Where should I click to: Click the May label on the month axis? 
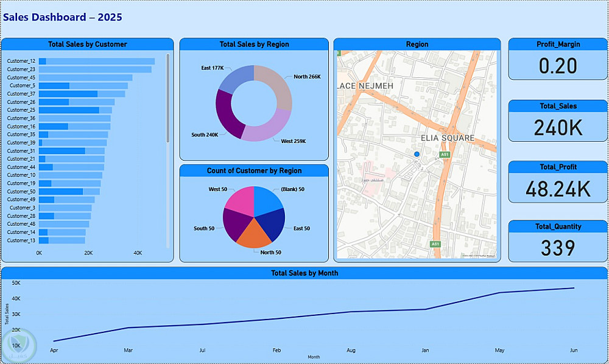[499, 350]
